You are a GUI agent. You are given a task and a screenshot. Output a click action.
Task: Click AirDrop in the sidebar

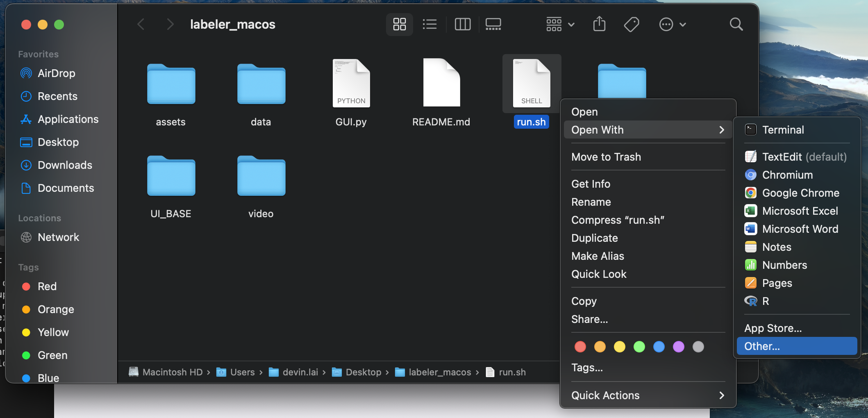(x=57, y=73)
